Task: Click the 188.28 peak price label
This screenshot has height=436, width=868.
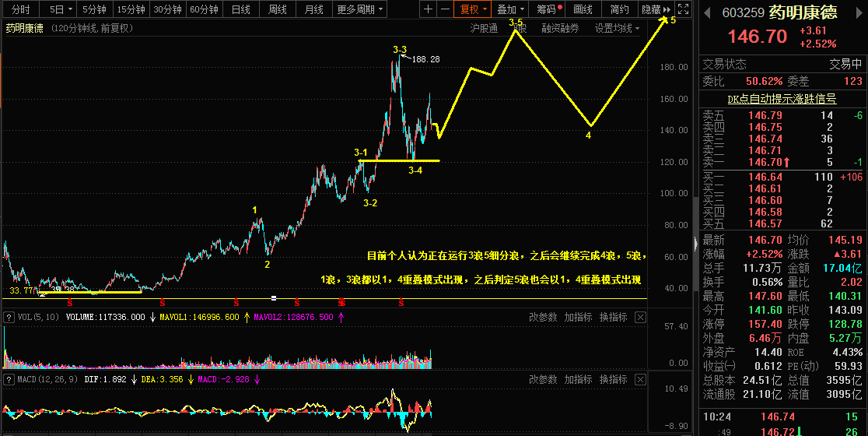Action: point(425,59)
